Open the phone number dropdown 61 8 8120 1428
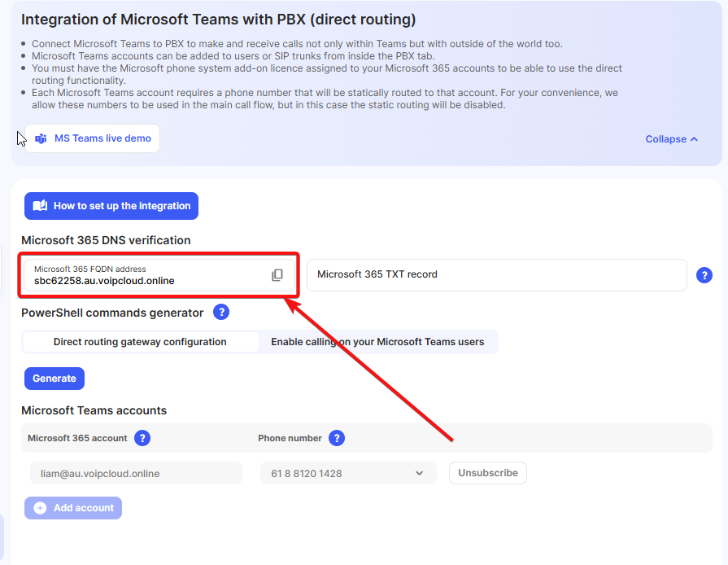Image resolution: width=728 pixels, height=565 pixels. [x=348, y=473]
